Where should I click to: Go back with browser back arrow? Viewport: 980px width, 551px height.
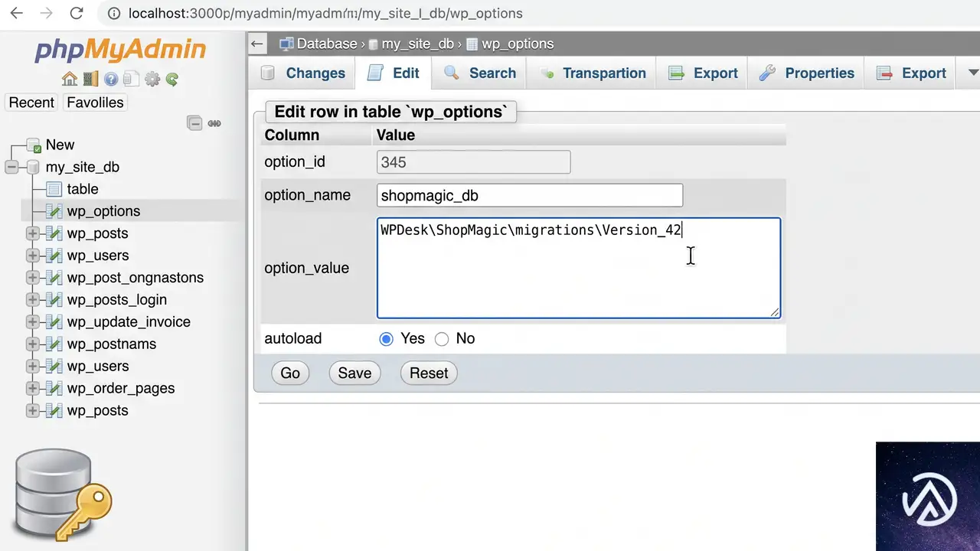pos(16,13)
